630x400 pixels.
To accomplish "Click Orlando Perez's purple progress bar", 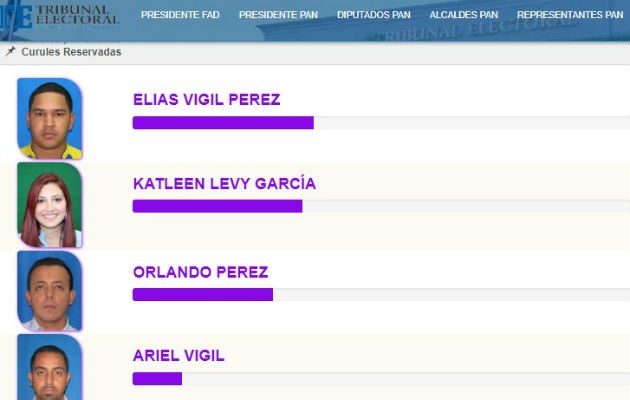I will click(x=202, y=294).
